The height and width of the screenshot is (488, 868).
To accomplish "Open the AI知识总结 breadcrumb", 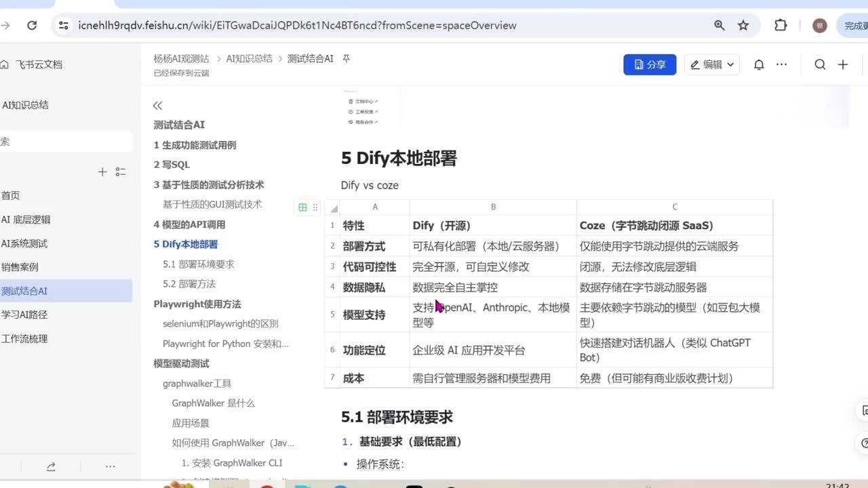I will click(250, 58).
